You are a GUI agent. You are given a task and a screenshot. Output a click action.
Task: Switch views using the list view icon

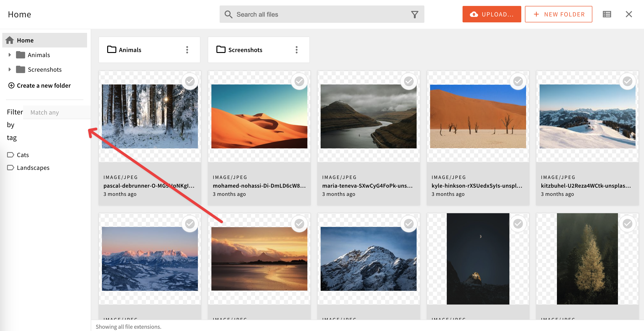(x=607, y=14)
